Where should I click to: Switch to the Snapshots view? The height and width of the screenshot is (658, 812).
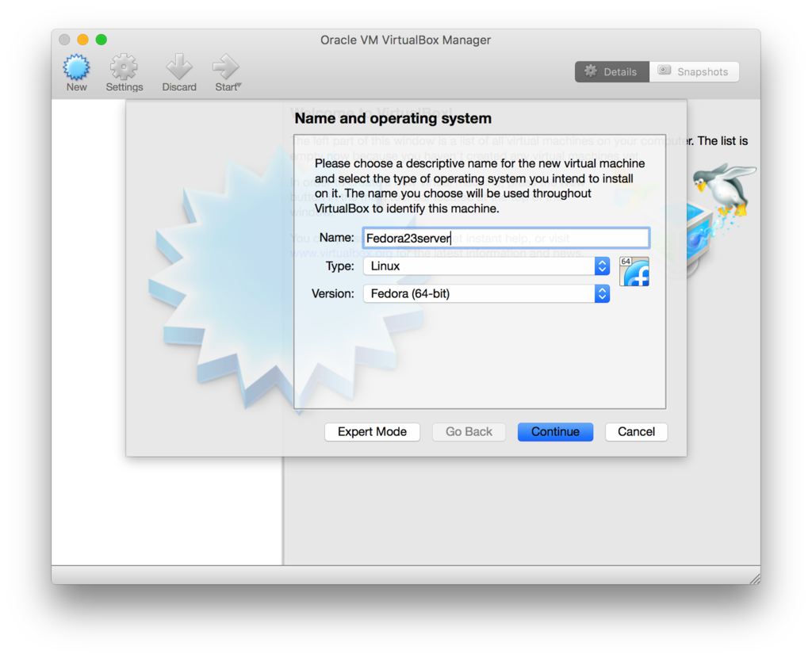click(x=694, y=71)
